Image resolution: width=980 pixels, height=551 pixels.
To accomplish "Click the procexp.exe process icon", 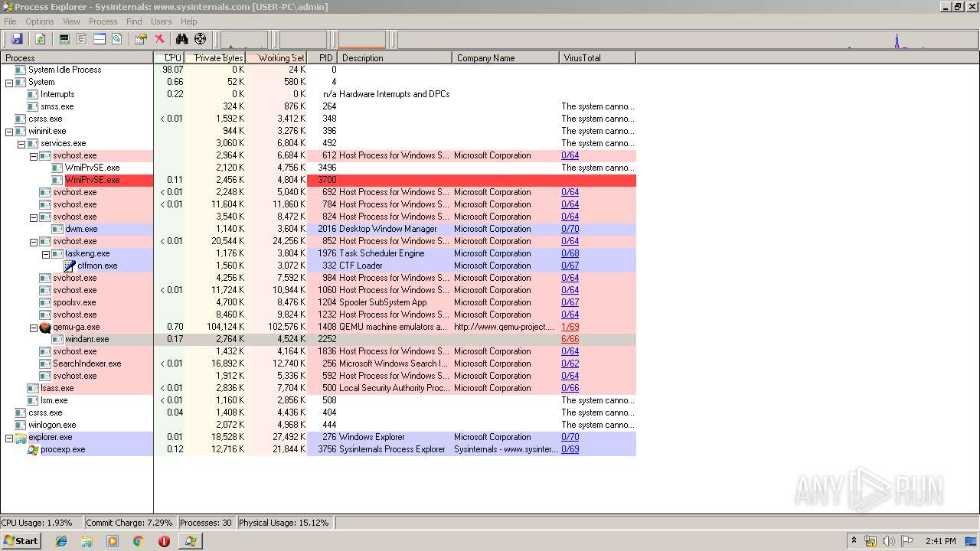I will 33,449.
